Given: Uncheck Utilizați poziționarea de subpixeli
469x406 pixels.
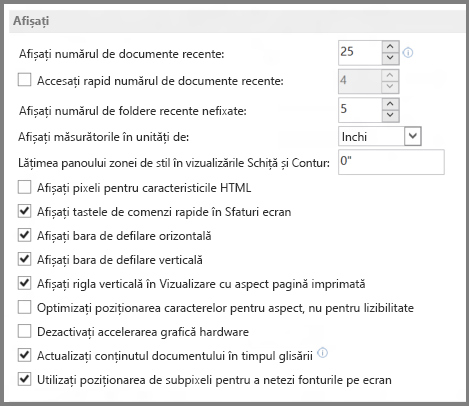Looking at the screenshot, I should coord(25,379).
